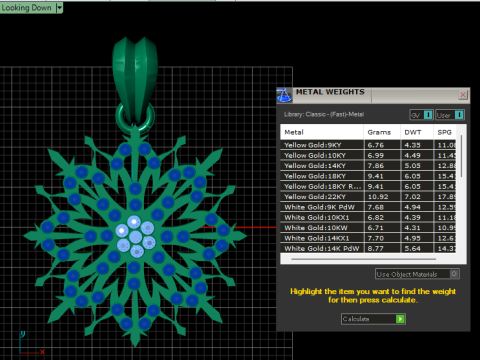The image size is (480, 360).
Task: Click the 6.99 grams value
Action: click(376, 155)
